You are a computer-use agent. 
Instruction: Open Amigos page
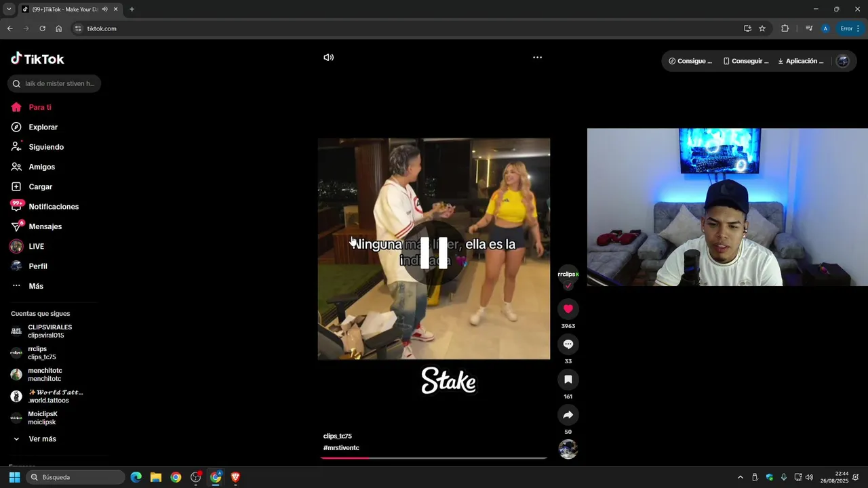pyautogui.click(x=33, y=167)
